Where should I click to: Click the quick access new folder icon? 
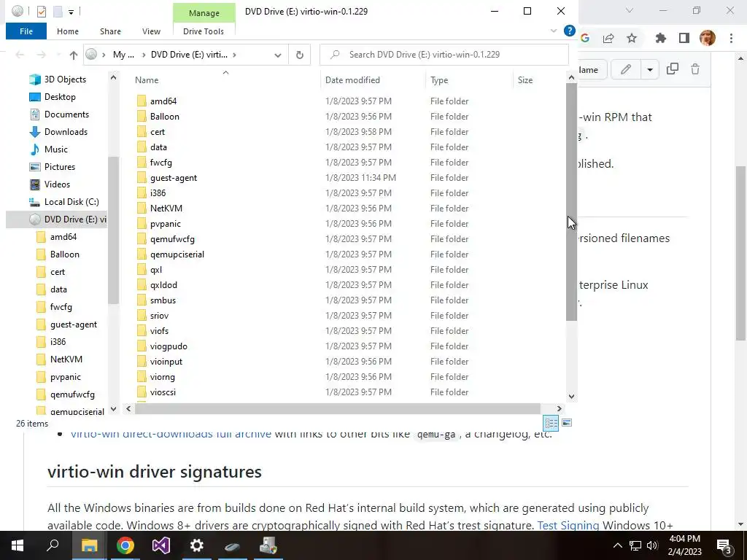coord(58,12)
